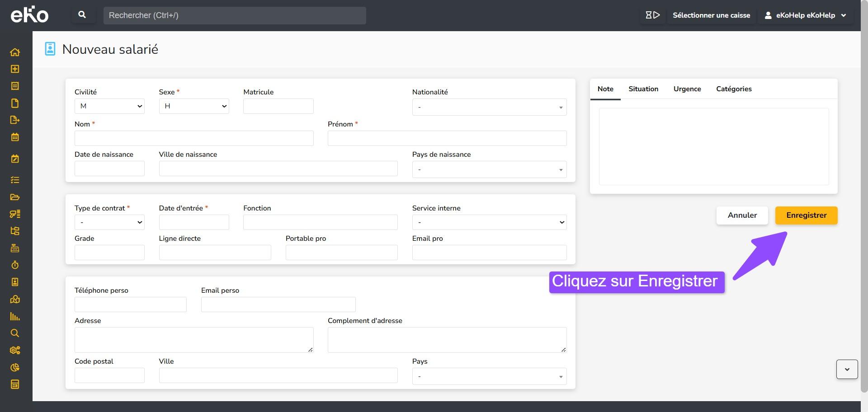This screenshot has width=868, height=412.
Task: Click the open folder sidebar icon
Action: [x=15, y=197]
